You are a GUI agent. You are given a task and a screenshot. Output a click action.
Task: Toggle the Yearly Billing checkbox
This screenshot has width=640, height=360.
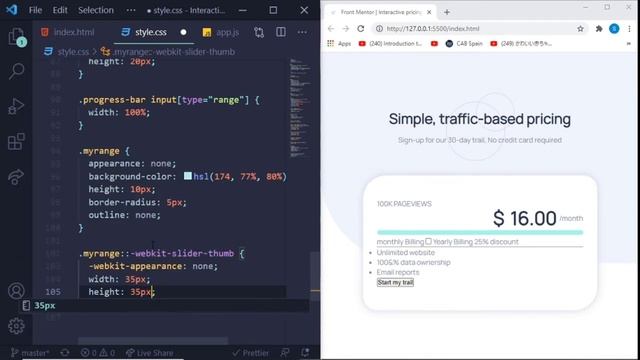click(428, 241)
